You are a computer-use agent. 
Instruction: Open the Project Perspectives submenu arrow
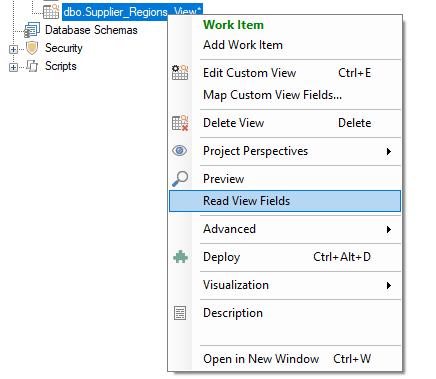click(x=389, y=152)
